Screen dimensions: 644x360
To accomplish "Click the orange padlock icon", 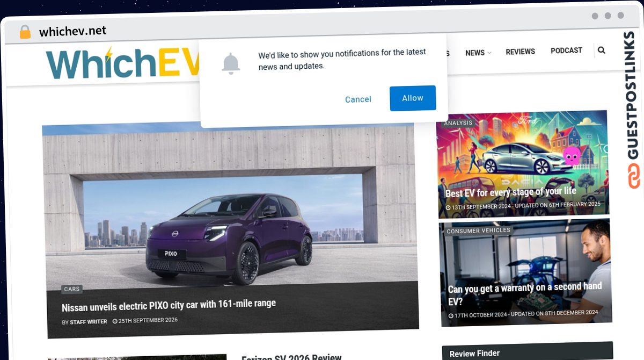I will 25,32.
